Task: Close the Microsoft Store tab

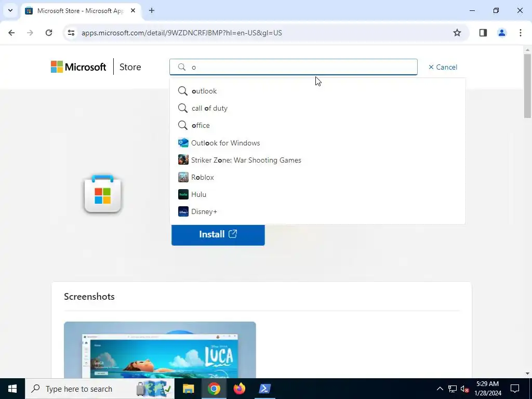Action: 133,10
